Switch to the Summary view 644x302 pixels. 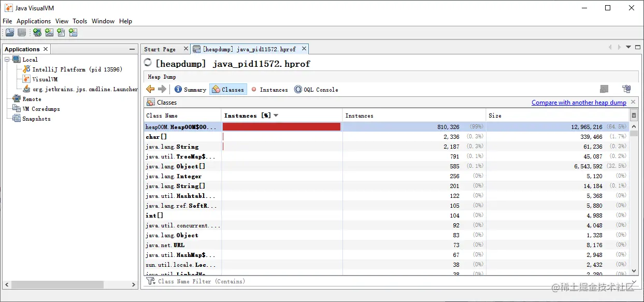pos(190,90)
